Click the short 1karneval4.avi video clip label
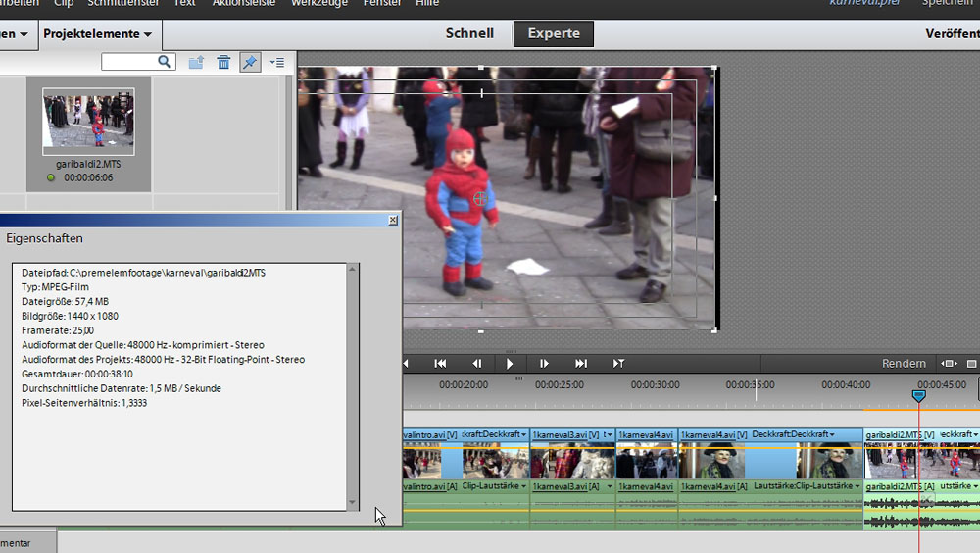 (646, 434)
